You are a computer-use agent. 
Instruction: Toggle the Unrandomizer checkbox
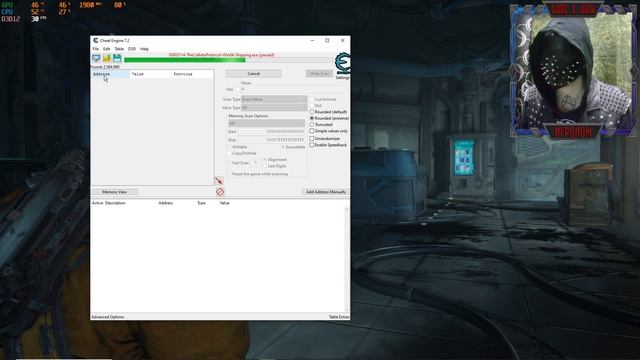click(x=312, y=138)
